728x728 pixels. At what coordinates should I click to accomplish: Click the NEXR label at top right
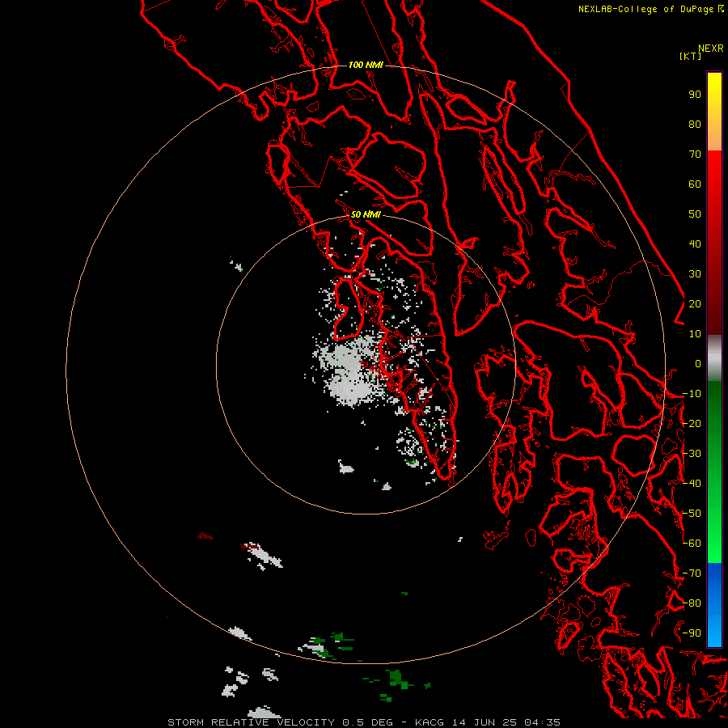pos(711,49)
